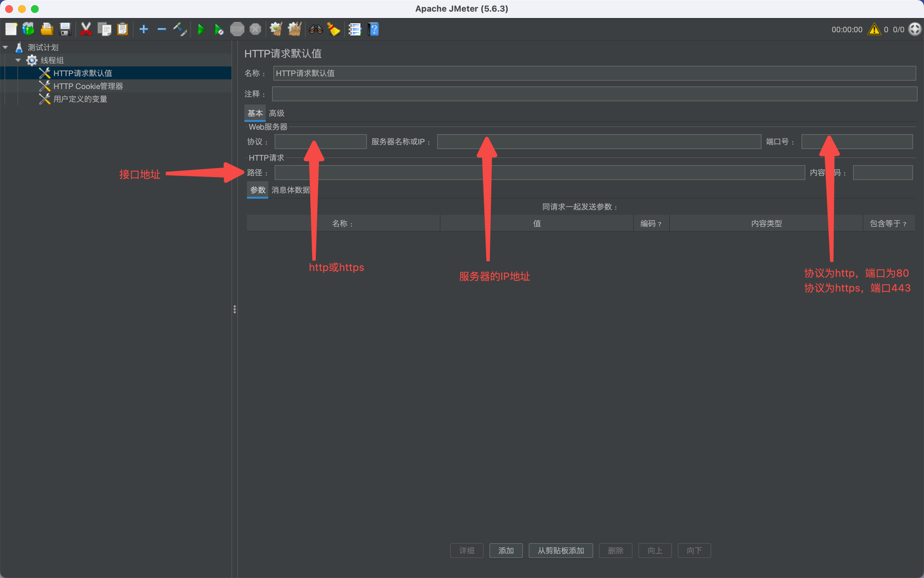Click the 名称 column header in parameter table
The image size is (924, 578).
[343, 223]
